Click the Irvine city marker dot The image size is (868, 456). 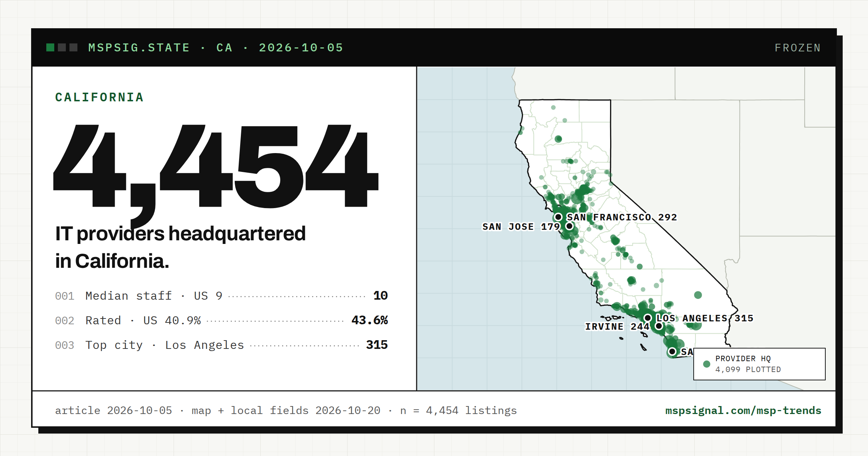(659, 326)
